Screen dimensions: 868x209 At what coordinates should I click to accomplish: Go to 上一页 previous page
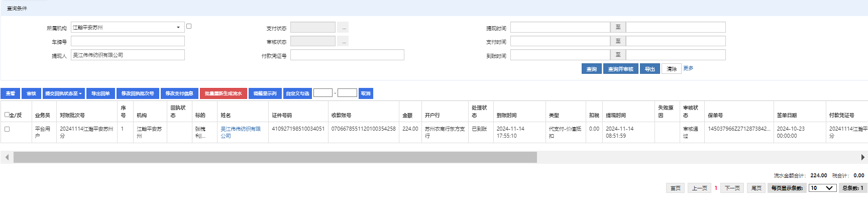pyautogui.click(x=699, y=188)
